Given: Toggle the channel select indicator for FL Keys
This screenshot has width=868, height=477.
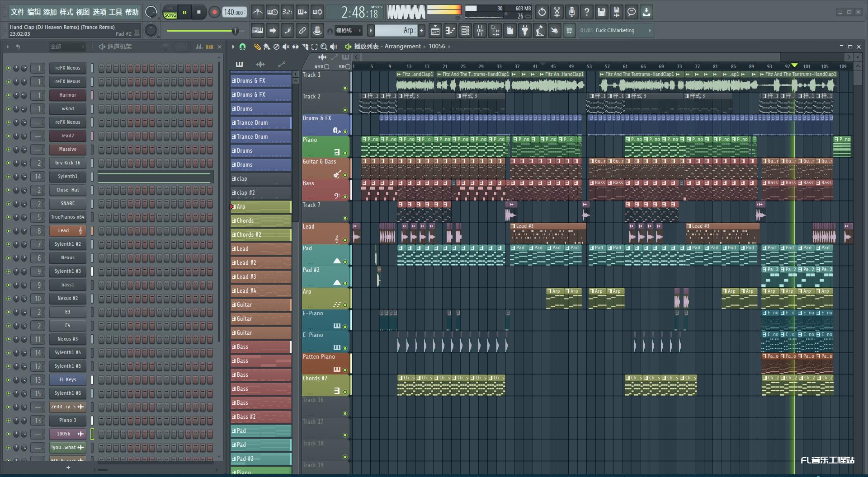Looking at the screenshot, I should tap(92, 380).
